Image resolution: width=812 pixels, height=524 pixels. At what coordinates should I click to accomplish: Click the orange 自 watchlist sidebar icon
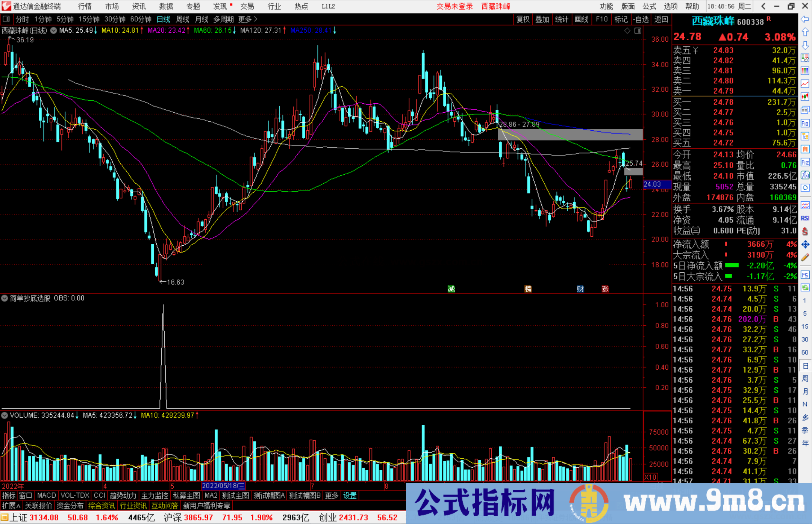[805, 149]
